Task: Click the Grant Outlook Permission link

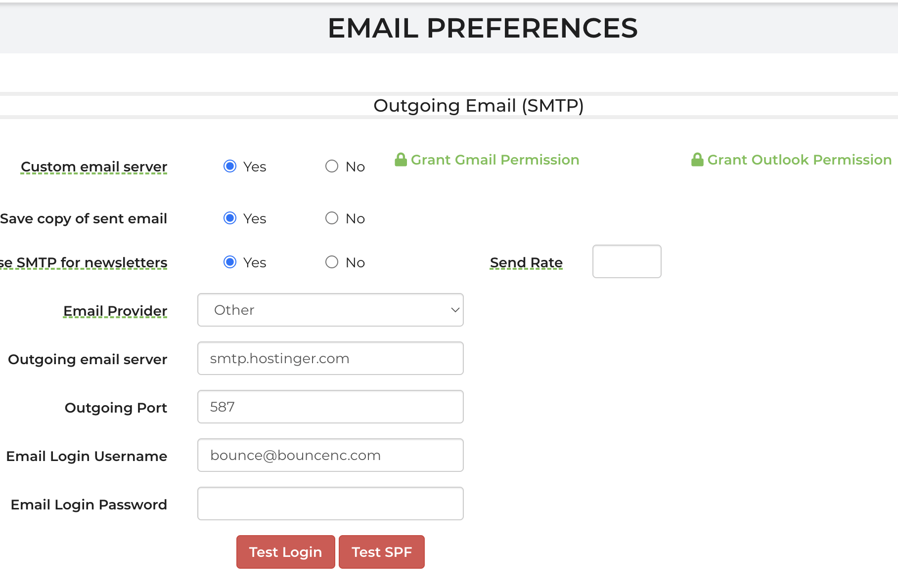Action: tap(799, 160)
